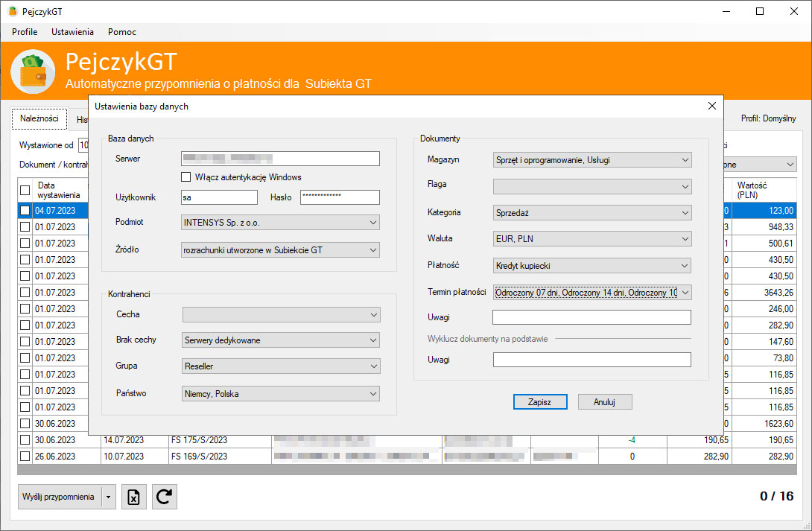812x531 pixels.
Task: Open the Grupa dropdown
Action: coord(281,366)
